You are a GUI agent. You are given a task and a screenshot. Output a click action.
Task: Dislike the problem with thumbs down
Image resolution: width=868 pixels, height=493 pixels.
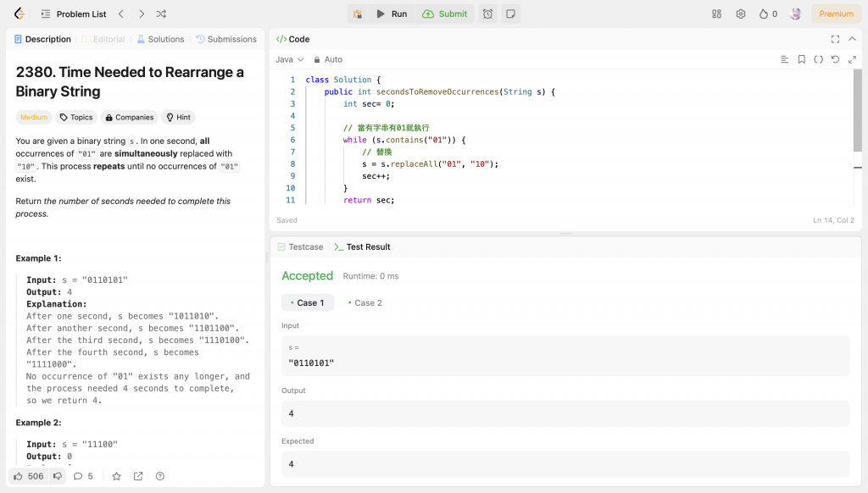(58, 476)
